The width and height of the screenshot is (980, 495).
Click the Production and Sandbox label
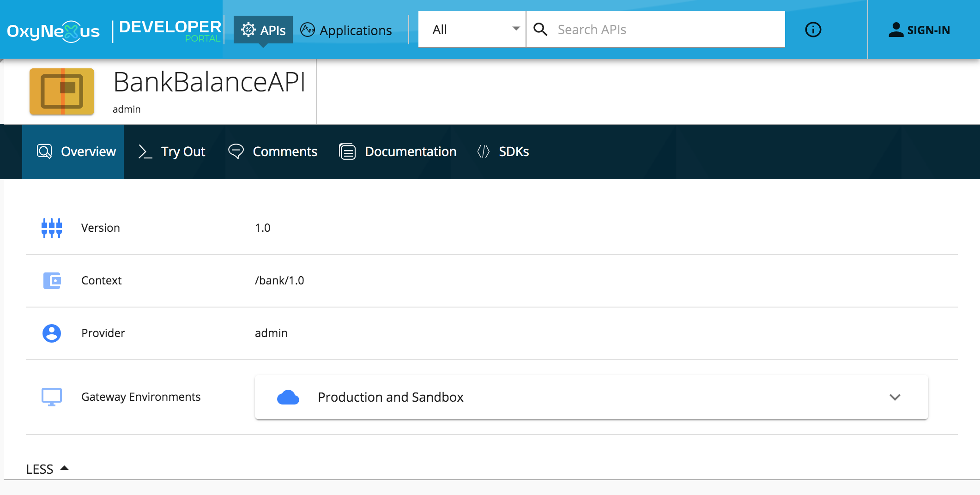coord(391,397)
